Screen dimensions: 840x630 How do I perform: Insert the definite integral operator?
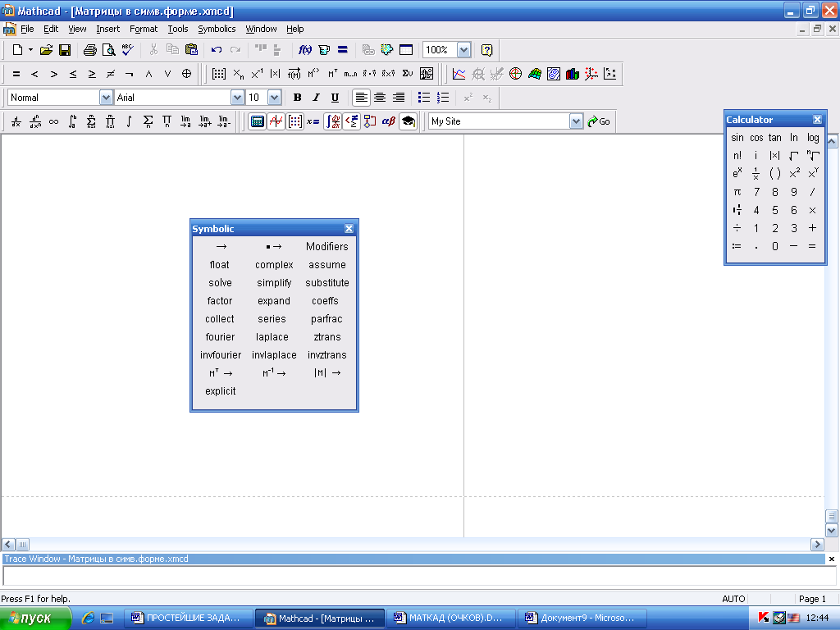click(72, 121)
